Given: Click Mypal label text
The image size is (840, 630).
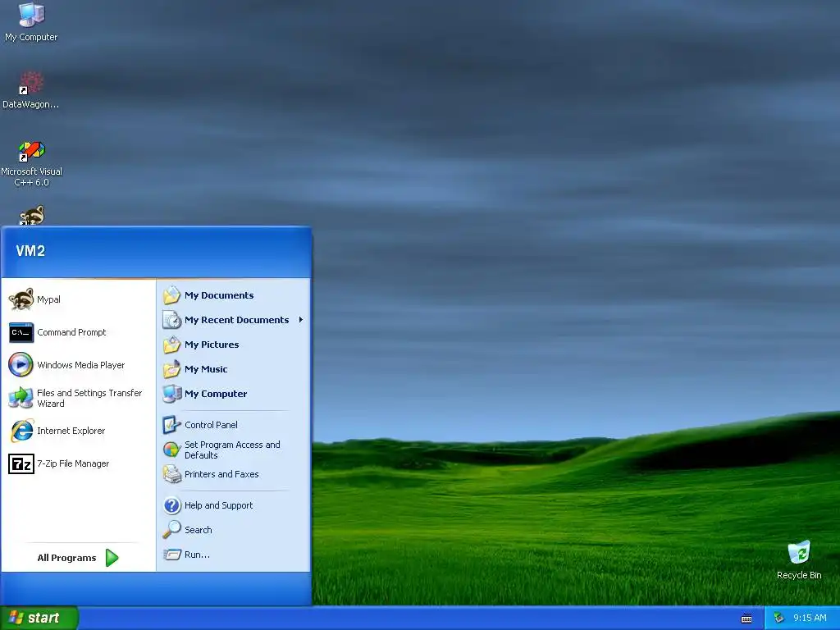Looking at the screenshot, I should pos(48,299).
